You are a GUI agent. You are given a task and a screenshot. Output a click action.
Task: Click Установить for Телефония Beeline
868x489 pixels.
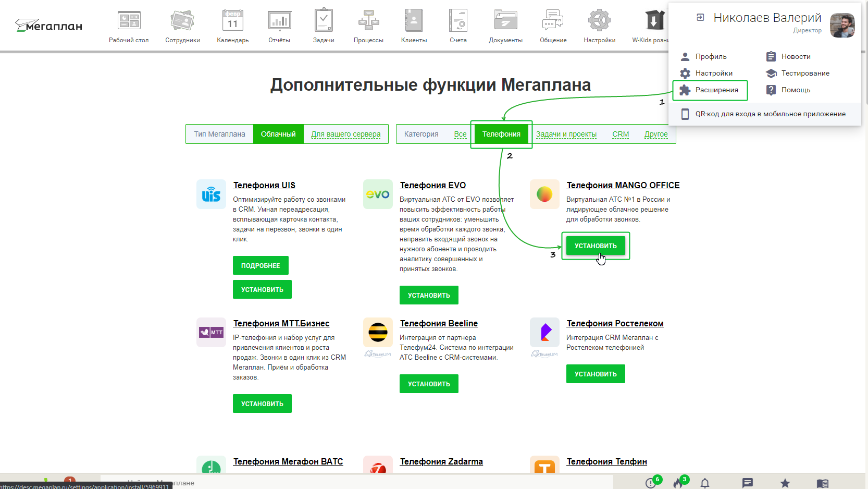tap(429, 384)
